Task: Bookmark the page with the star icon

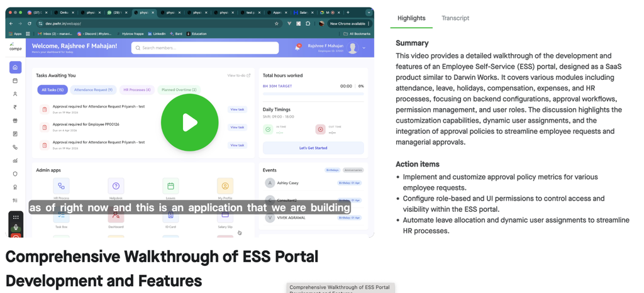Action: point(277,24)
